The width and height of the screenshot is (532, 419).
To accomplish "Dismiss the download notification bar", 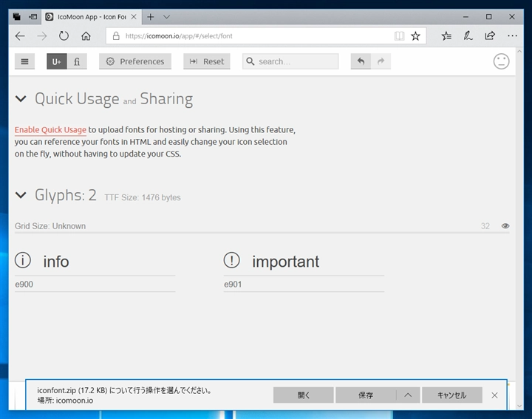I will (494, 395).
